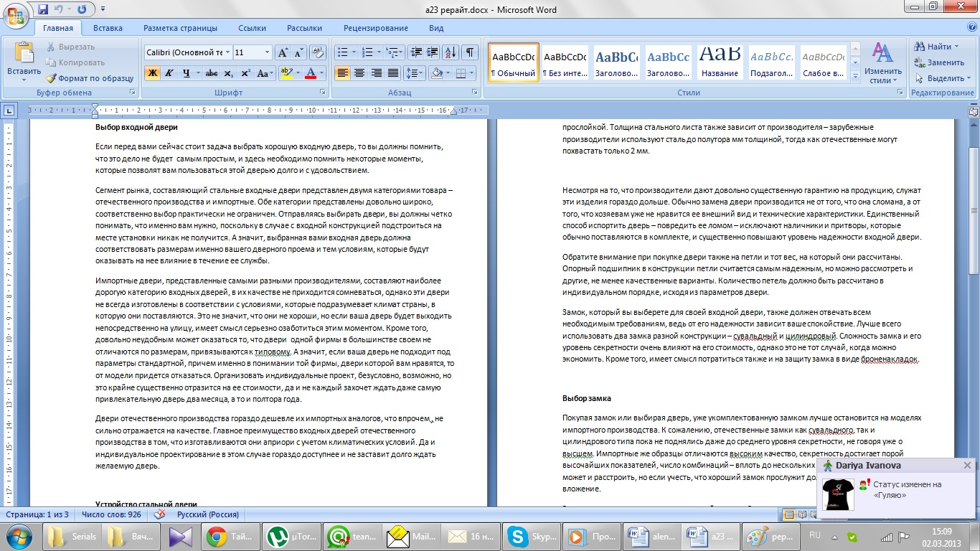980x551 pixels.
Task: Expand the Найти (Find) dropdown arrow
Action: pyautogui.click(x=956, y=47)
